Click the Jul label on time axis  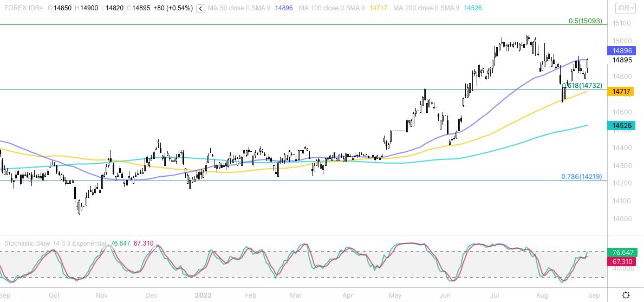[x=495, y=295]
